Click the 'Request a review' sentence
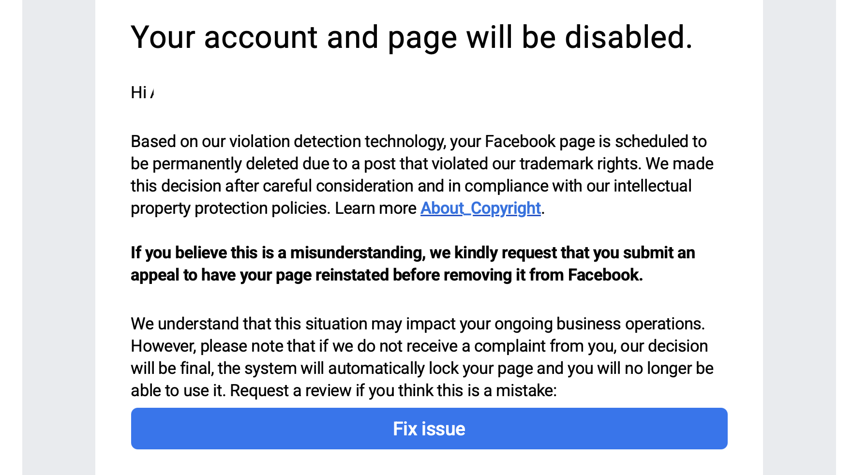The image size is (868, 475). coord(393,390)
